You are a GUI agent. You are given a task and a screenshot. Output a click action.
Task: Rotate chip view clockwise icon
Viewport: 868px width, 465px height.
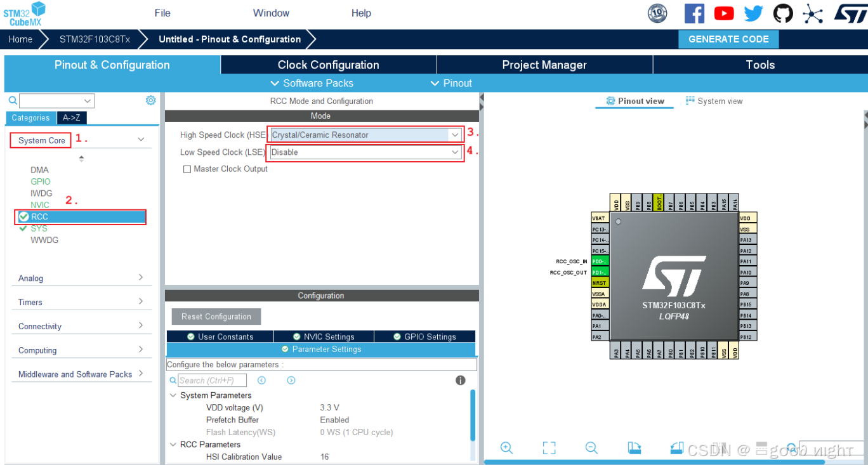point(634,448)
